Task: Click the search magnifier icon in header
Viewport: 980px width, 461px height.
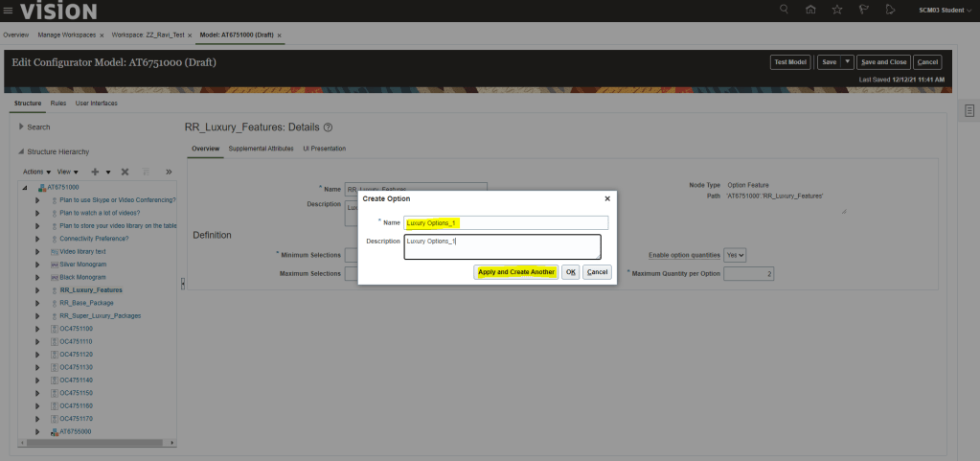Action: click(x=784, y=11)
